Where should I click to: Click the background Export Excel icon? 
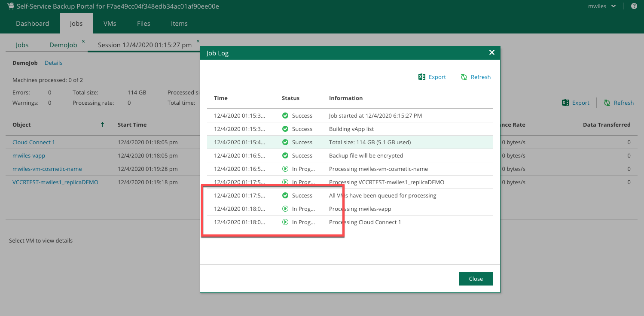point(565,103)
